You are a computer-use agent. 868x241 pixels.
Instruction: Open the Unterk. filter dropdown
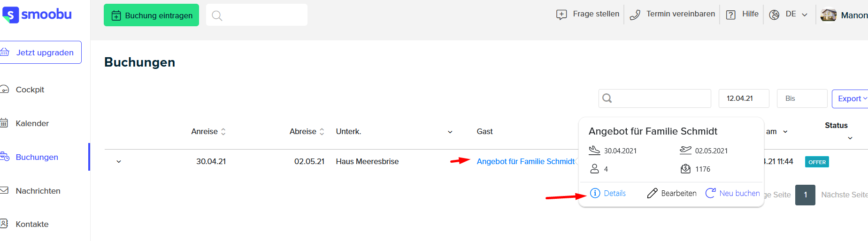pos(450,132)
